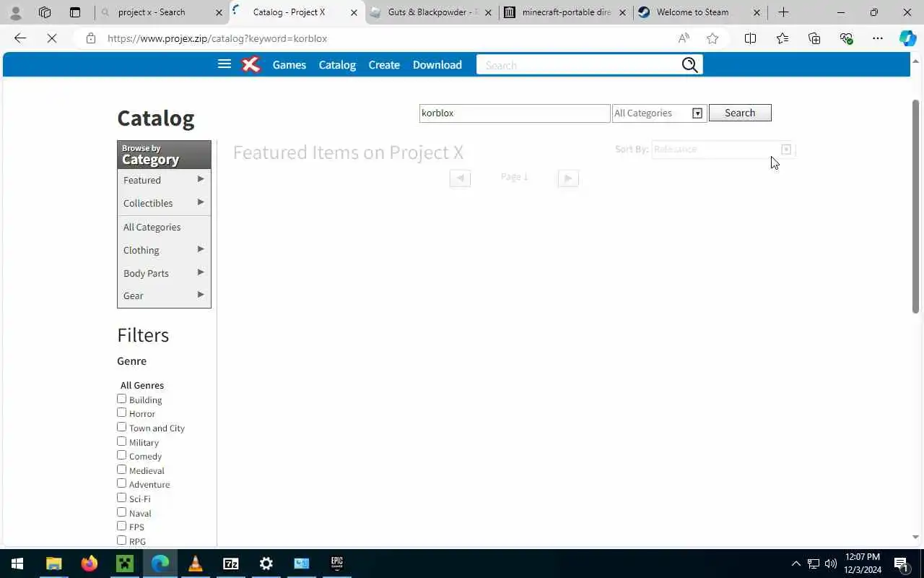Switch to minecraft-portable tab

pyautogui.click(x=565, y=12)
